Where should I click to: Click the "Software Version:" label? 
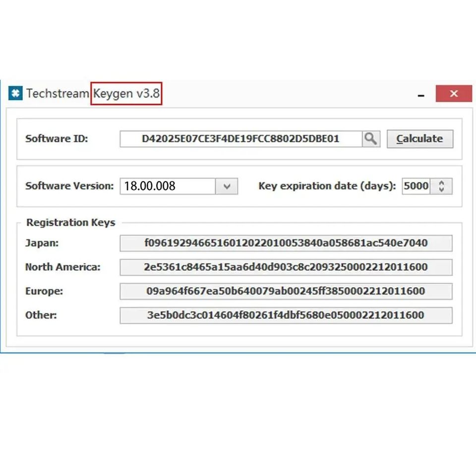(x=69, y=186)
